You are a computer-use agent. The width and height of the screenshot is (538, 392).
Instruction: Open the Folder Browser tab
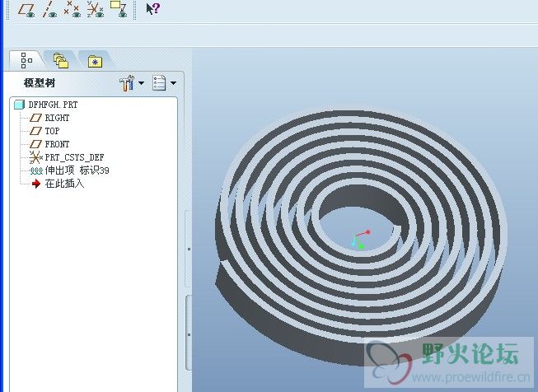[x=61, y=61]
